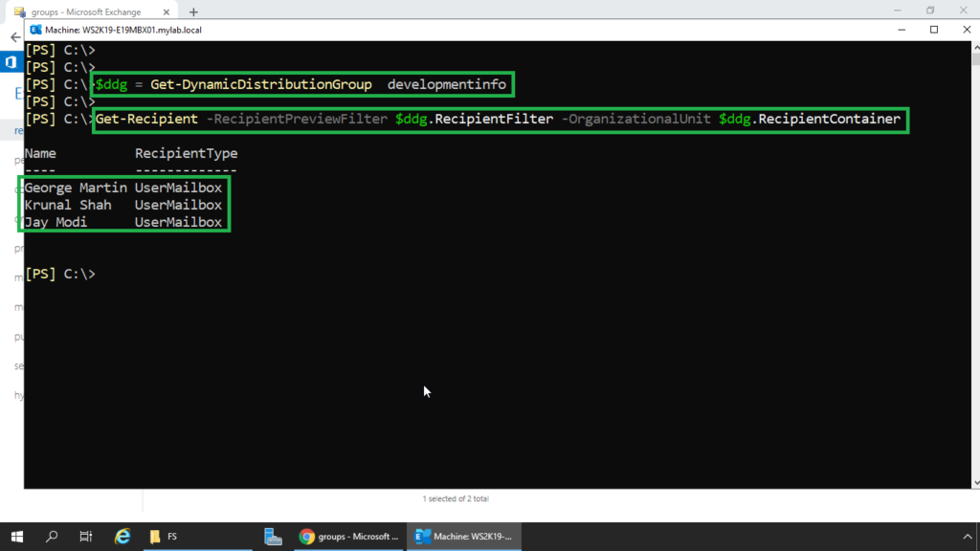
Task: Close the groups - Microsoft Exchange browser tab
Action: [167, 11]
